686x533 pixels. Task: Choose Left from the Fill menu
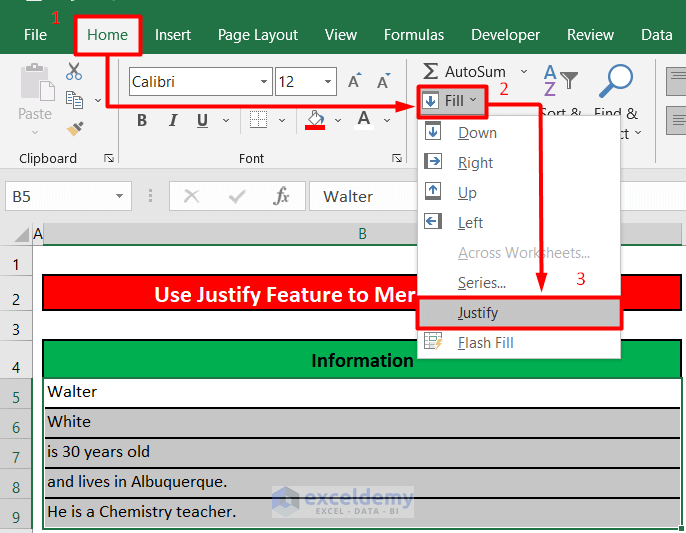519,223
